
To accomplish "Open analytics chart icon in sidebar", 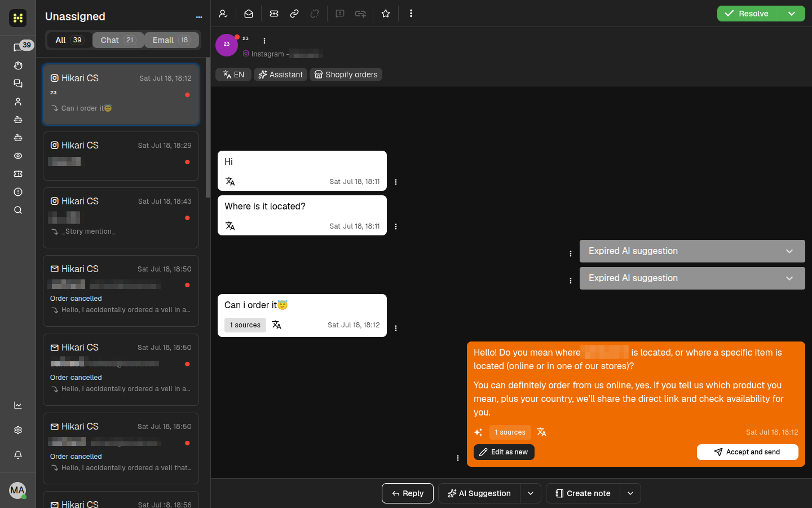I will (x=18, y=405).
